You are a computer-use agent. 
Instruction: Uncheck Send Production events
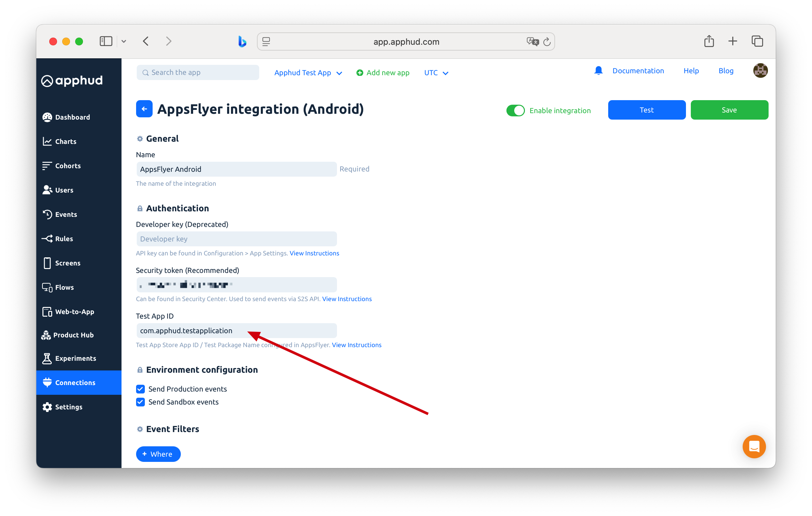point(140,389)
